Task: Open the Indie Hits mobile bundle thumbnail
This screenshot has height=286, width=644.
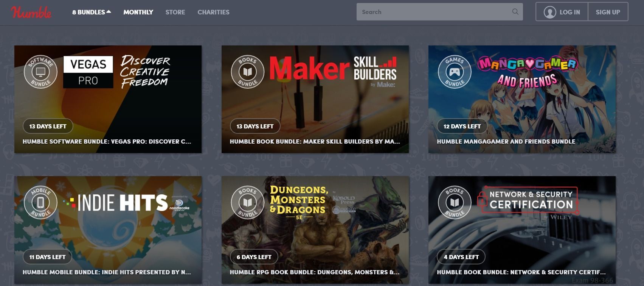Action: (108, 230)
